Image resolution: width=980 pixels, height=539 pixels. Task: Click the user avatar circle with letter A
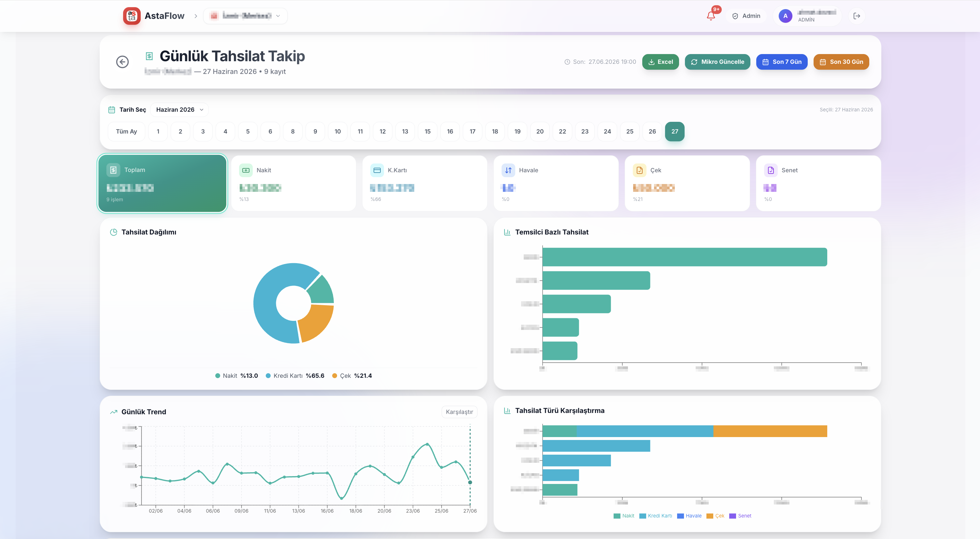coord(785,16)
